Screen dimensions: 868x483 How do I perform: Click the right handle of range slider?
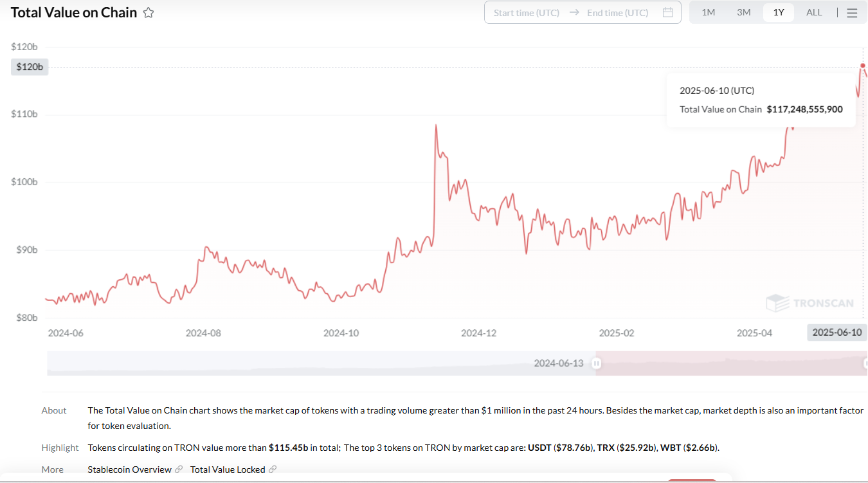[865, 363]
